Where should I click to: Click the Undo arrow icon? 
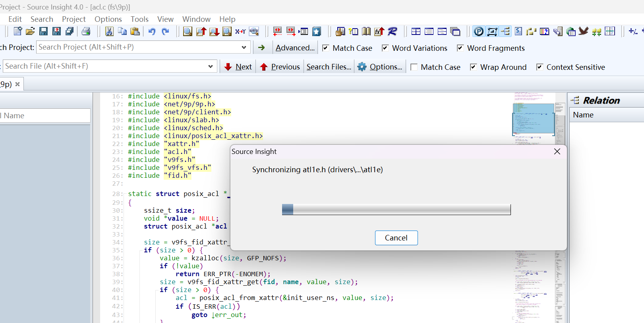[152, 31]
